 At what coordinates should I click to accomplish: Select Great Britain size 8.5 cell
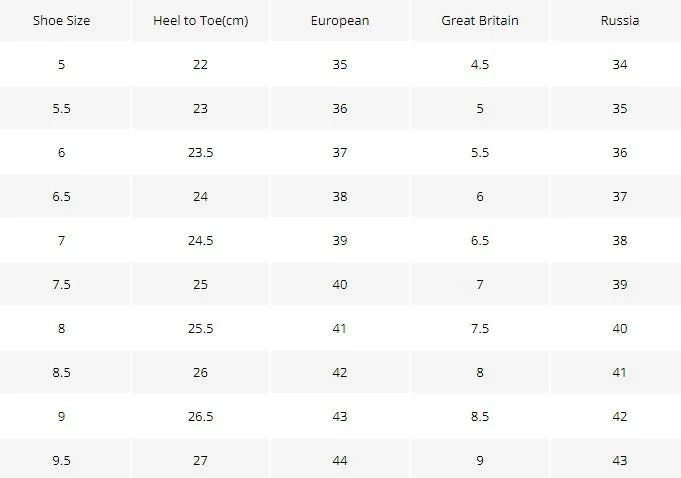pos(480,416)
